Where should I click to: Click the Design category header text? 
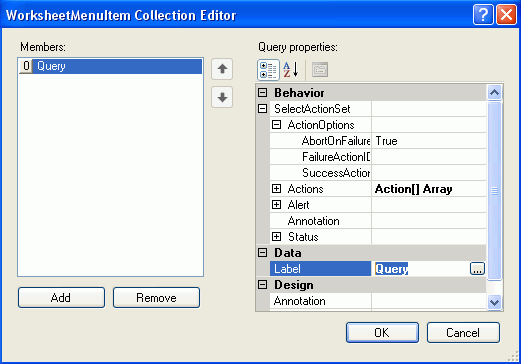(x=294, y=285)
